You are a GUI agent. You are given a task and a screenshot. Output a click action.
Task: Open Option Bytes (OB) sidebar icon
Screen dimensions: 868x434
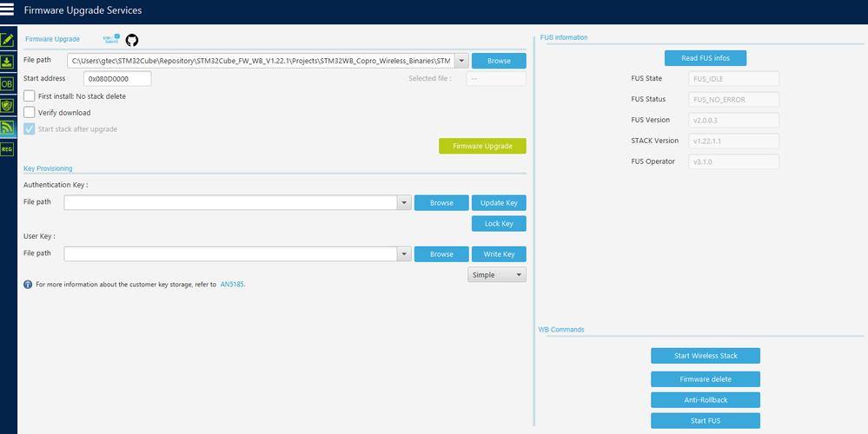[7, 84]
